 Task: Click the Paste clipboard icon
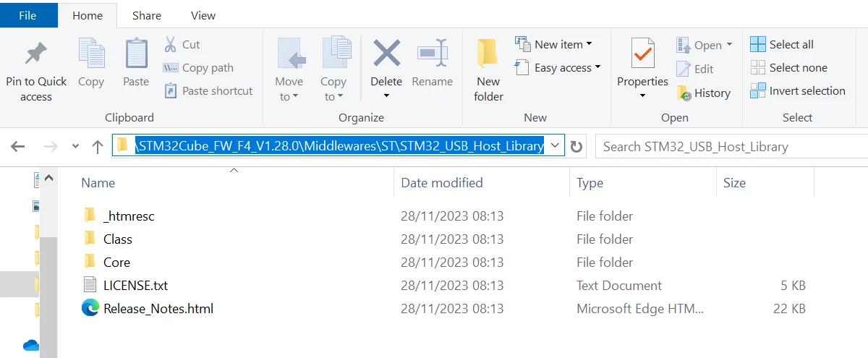pos(136,54)
